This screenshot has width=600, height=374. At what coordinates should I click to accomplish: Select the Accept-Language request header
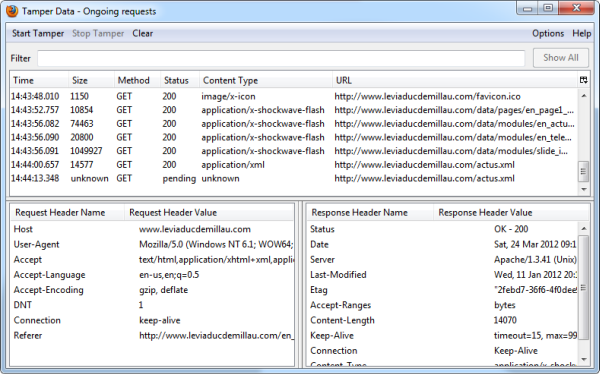point(152,275)
